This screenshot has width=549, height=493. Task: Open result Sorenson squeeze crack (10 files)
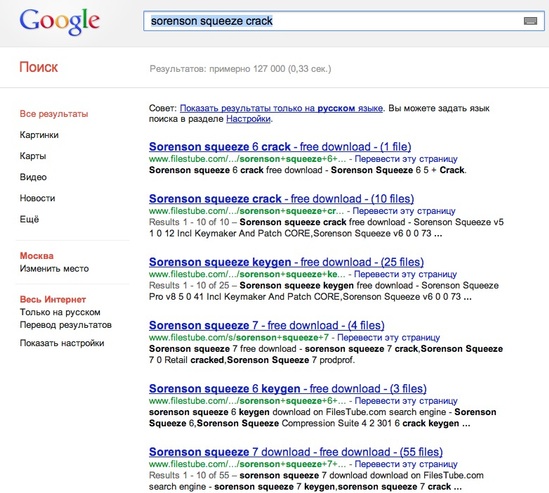click(282, 199)
